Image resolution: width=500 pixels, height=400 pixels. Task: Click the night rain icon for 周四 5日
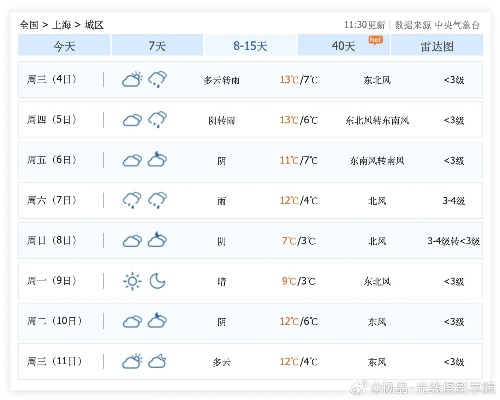(157, 120)
